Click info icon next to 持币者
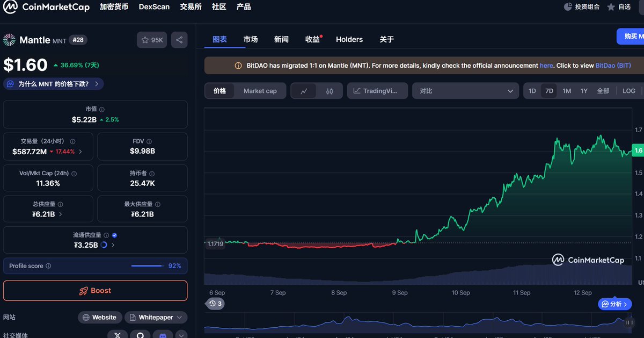 pos(152,174)
